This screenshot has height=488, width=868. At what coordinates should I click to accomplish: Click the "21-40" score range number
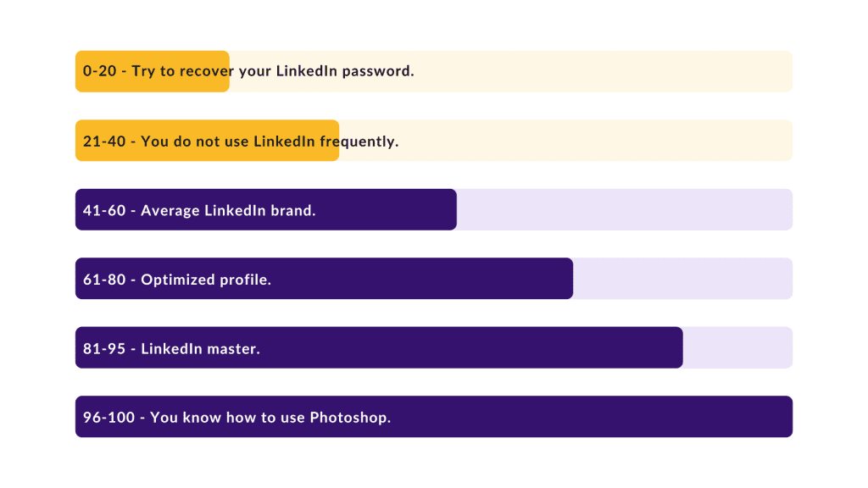tap(104, 141)
